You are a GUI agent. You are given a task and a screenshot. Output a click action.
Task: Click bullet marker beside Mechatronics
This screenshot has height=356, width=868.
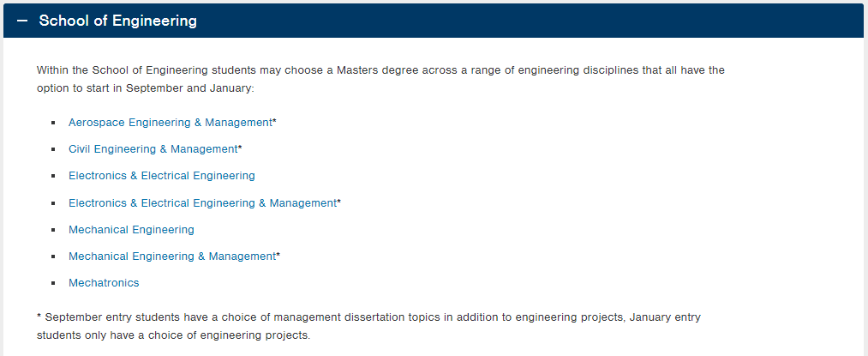pos(53,283)
